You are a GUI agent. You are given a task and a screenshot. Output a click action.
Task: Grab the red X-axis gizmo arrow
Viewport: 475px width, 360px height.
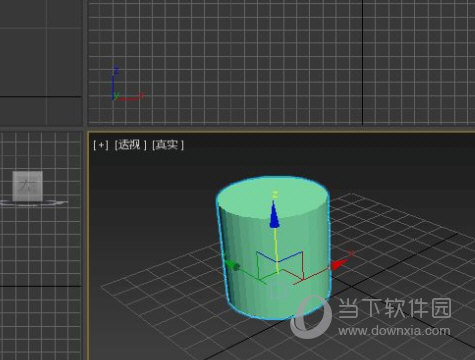point(339,264)
